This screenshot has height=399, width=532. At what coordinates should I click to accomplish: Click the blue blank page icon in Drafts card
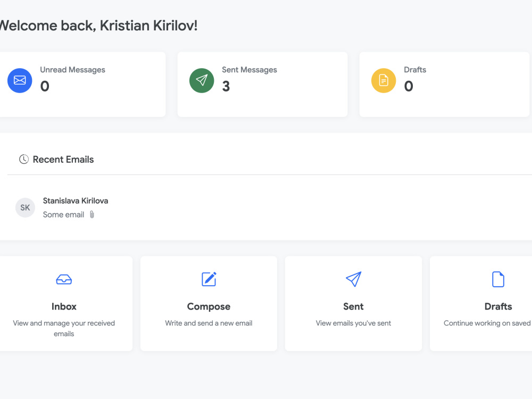pyautogui.click(x=498, y=279)
